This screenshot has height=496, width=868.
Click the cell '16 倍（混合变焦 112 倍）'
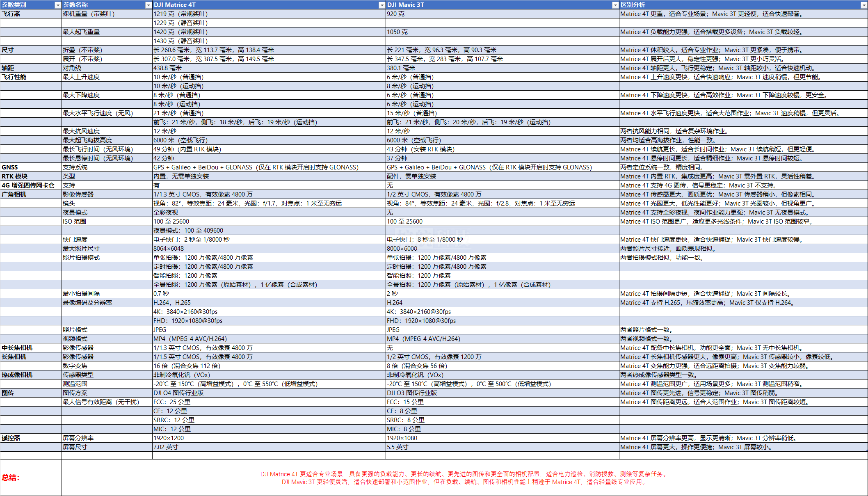(269, 366)
